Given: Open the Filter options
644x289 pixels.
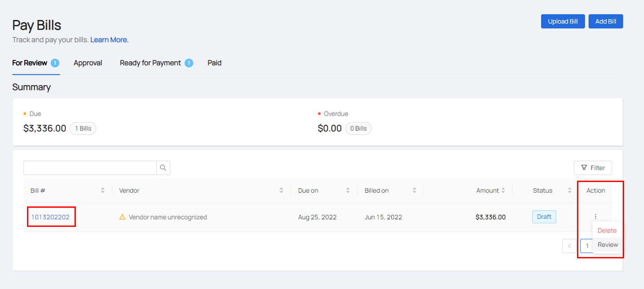Looking at the screenshot, I should [x=593, y=168].
